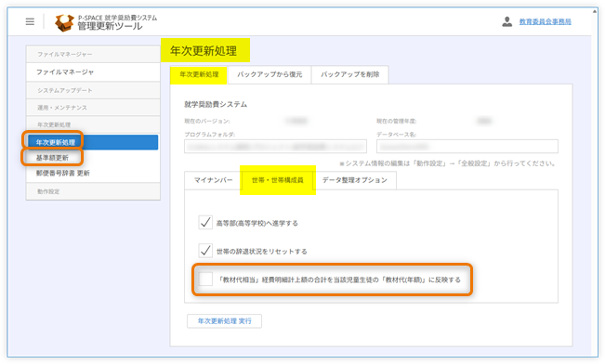605x364 pixels.
Task: Select ファイルマネージャ in the sidebar
Action: [x=93, y=72]
